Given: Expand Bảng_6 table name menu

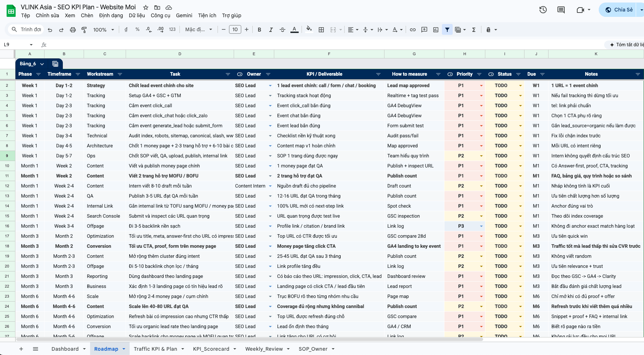Looking at the screenshot, I should 42,64.
